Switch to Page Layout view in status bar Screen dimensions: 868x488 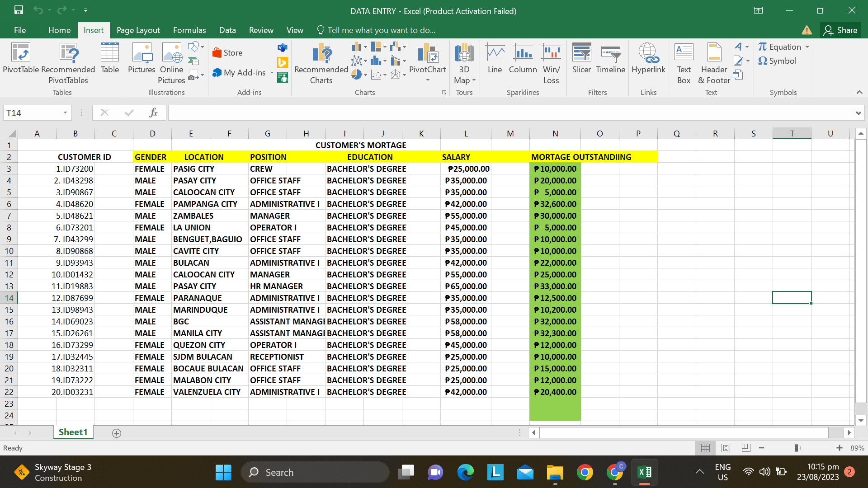pos(726,448)
